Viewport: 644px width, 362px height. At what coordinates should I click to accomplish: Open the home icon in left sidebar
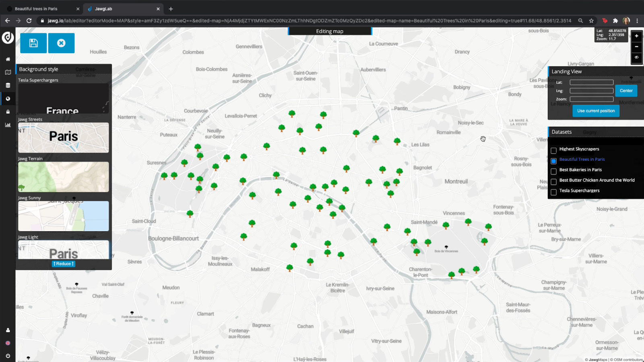coord(8,59)
